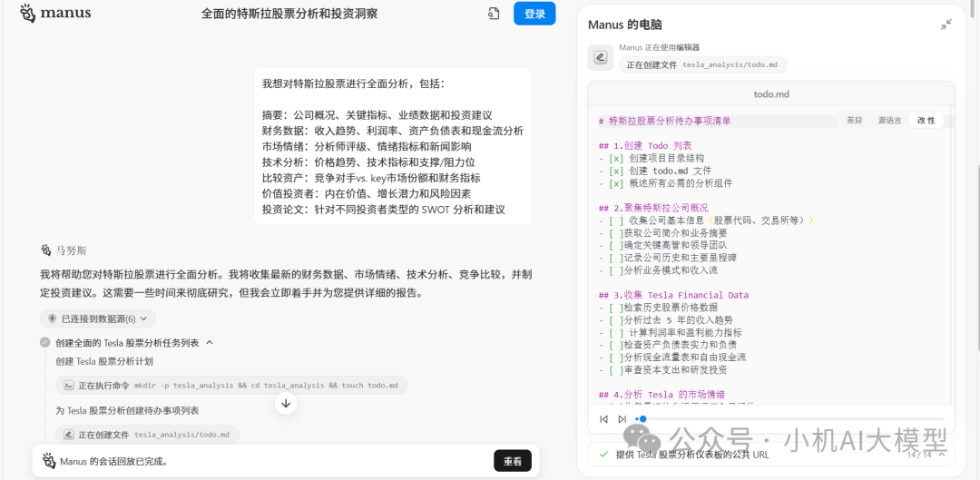Click the editor pencil icon

601,57
